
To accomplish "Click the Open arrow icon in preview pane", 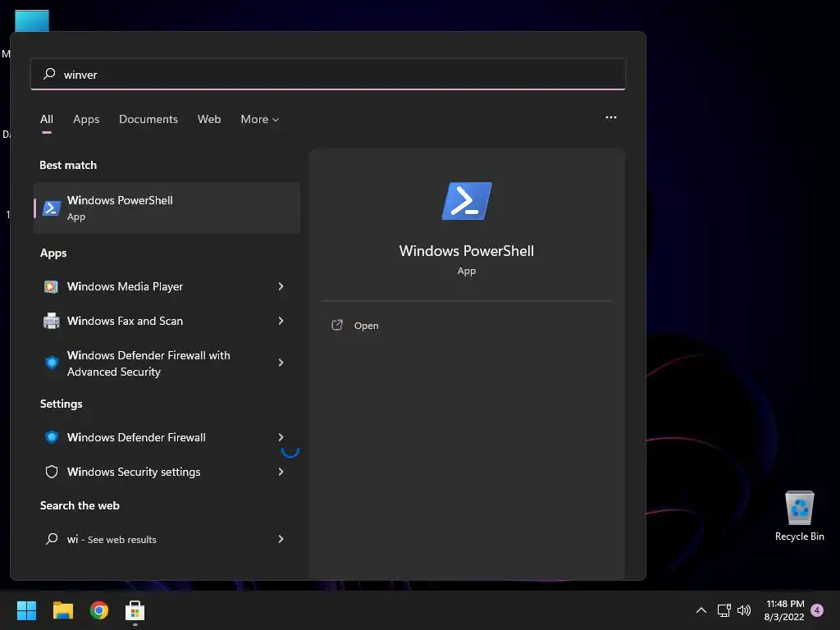I will tap(337, 325).
